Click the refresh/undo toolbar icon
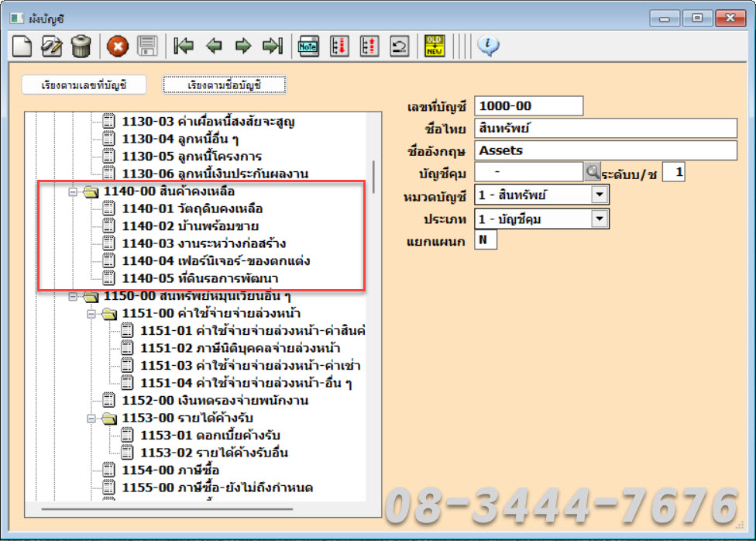This screenshot has width=756, height=541. 399,47
